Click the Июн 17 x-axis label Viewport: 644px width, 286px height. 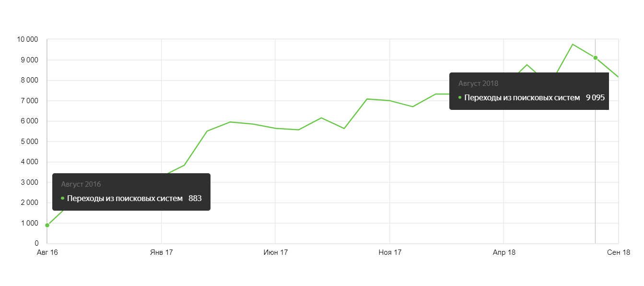(x=275, y=252)
